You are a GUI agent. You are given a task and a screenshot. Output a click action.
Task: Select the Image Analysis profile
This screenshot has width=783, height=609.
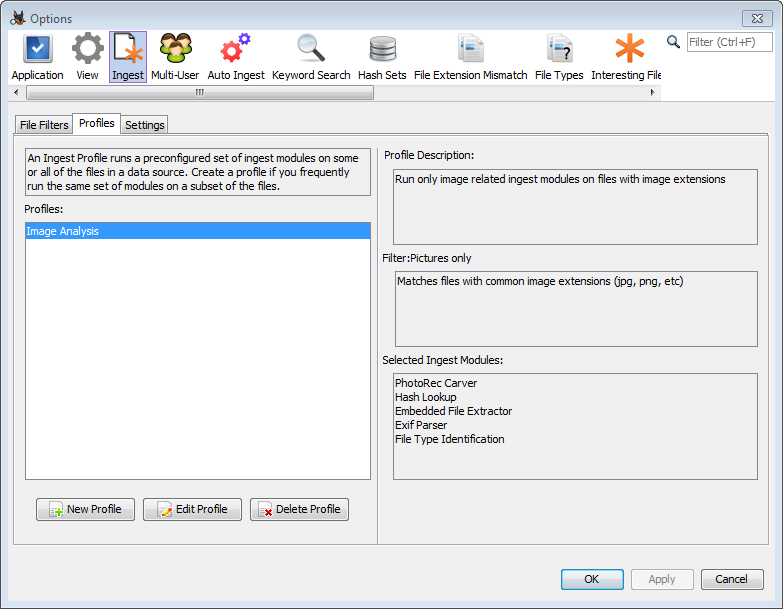point(197,231)
